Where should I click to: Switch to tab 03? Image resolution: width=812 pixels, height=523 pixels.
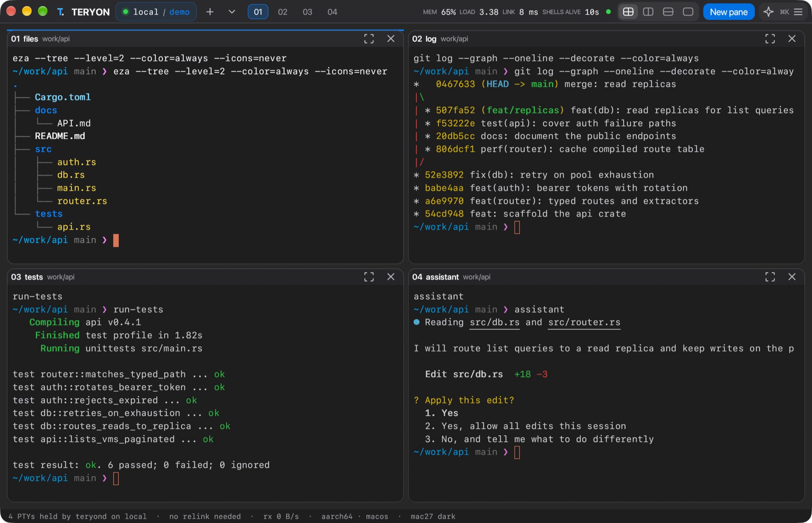point(308,12)
